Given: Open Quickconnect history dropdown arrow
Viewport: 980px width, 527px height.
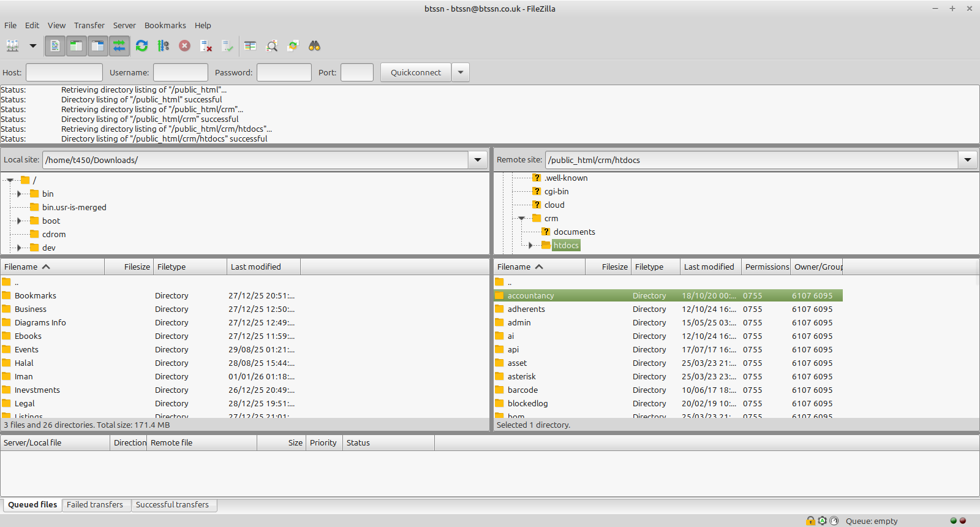Looking at the screenshot, I should (461, 72).
